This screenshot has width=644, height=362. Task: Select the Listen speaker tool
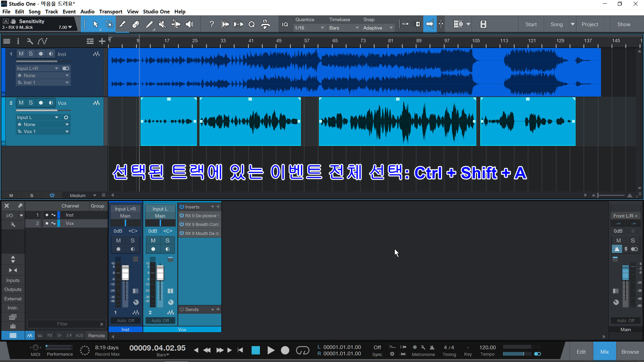coord(190,24)
